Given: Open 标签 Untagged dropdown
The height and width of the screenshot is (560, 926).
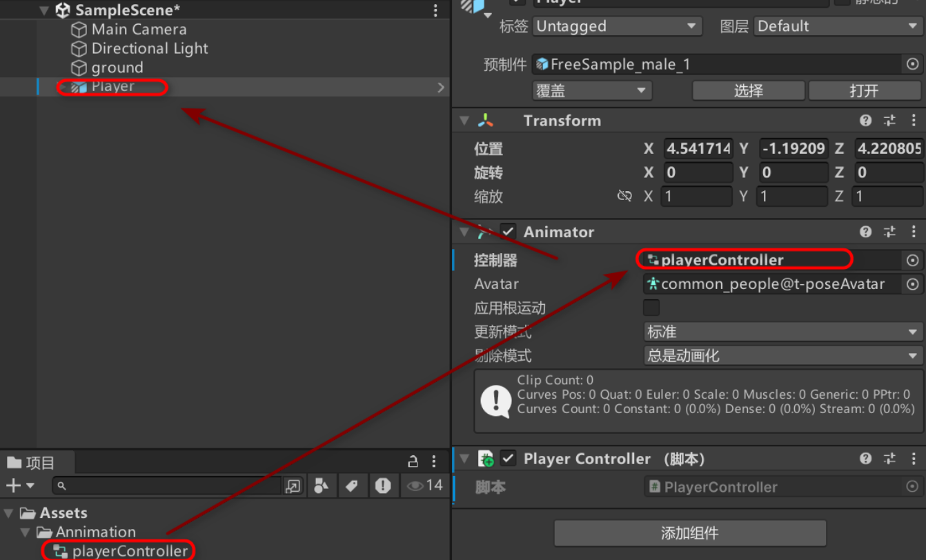Looking at the screenshot, I should point(618,27).
